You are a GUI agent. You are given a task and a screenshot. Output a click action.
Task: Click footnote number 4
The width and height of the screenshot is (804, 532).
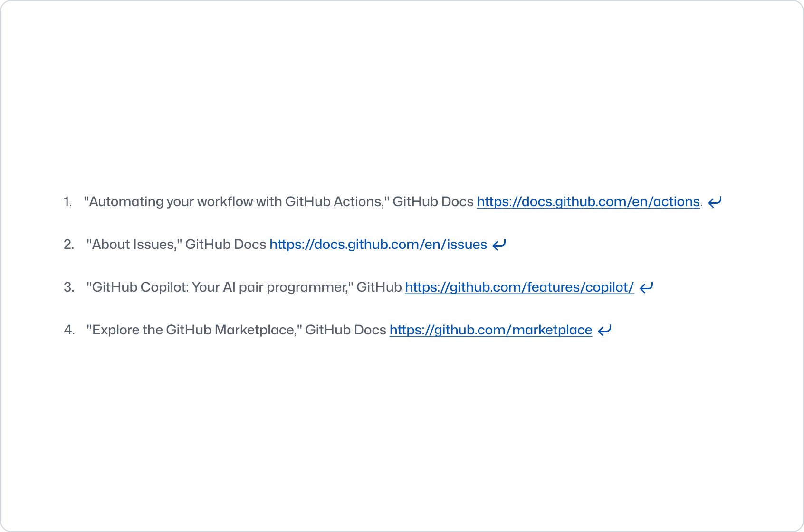point(69,330)
